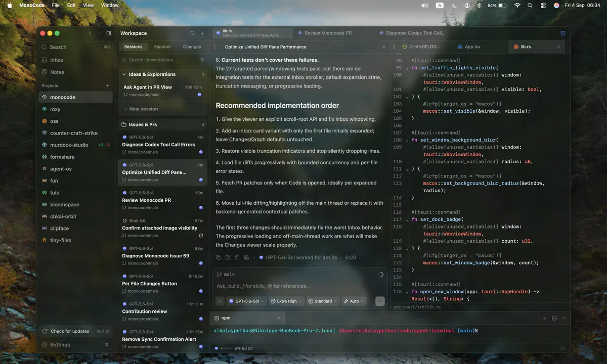Fold code at line 99
The height and width of the screenshot is (364, 607).
pyautogui.click(x=408, y=68)
